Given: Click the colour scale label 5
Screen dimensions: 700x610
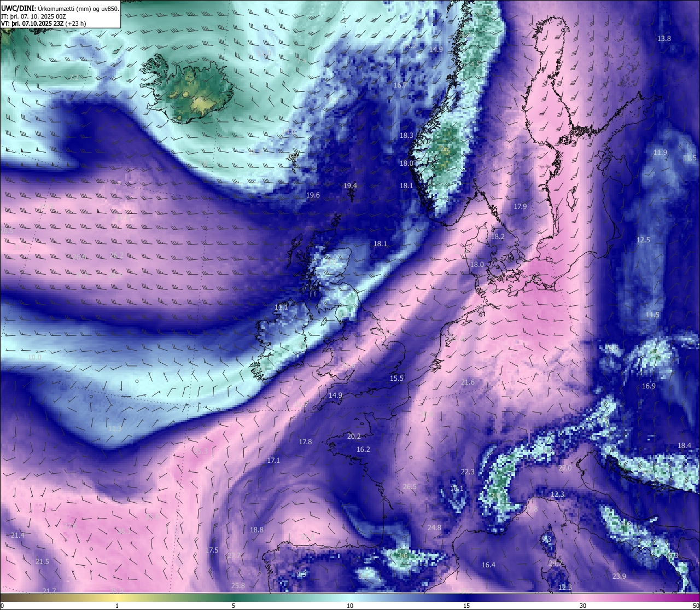Looking at the screenshot, I should [x=234, y=606].
